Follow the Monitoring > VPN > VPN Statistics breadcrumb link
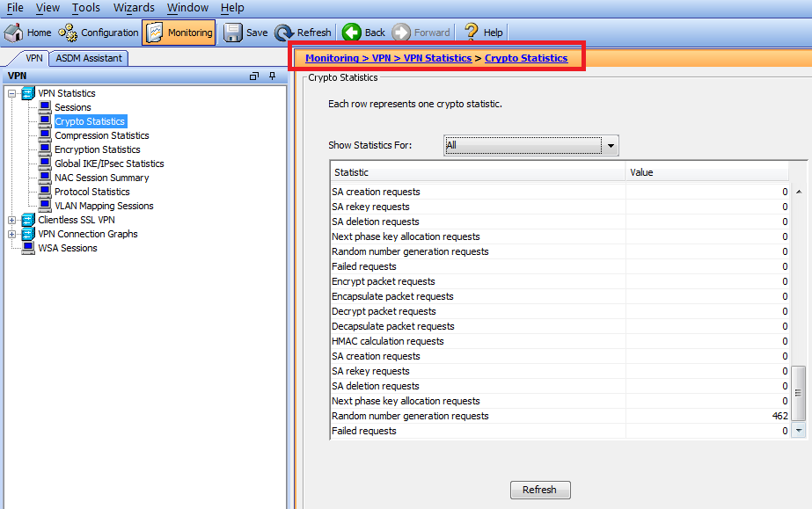The width and height of the screenshot is (812, 509). tap(388, 58)
